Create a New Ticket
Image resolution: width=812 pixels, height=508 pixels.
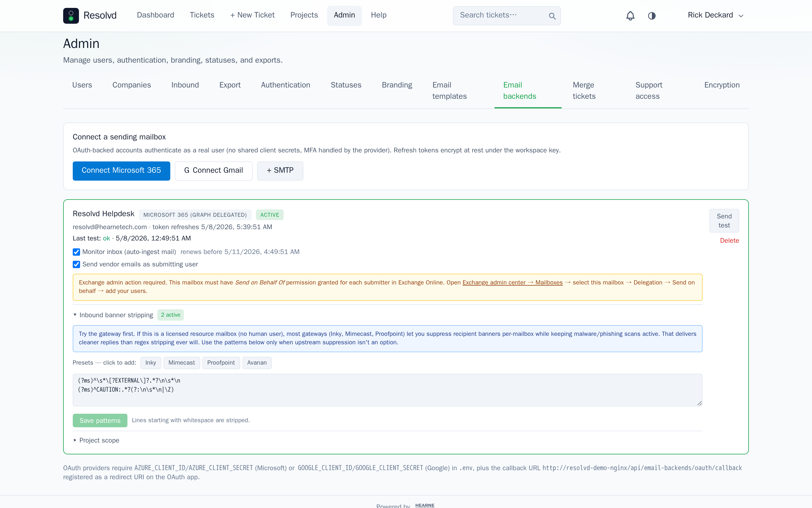pos(252,15)
